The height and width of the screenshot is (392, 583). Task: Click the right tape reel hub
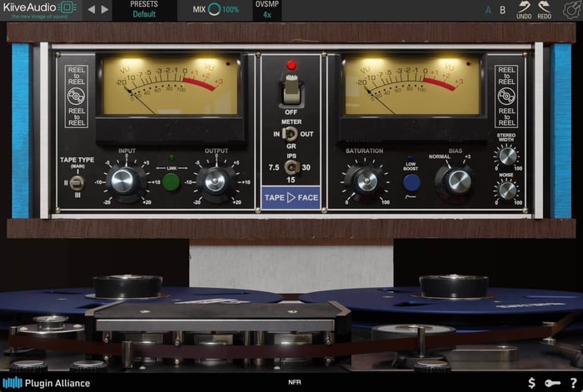[454, 286]
